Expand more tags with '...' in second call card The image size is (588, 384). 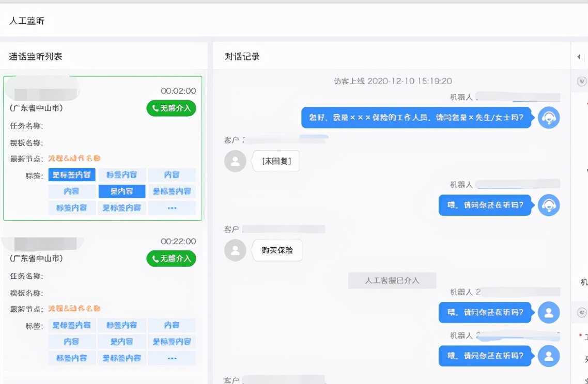tap(172, 358)
